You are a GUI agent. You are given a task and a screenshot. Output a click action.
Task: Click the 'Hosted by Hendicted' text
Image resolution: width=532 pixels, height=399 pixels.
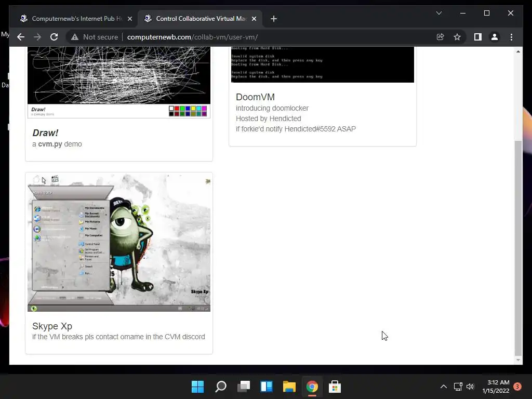coord(269,118)
